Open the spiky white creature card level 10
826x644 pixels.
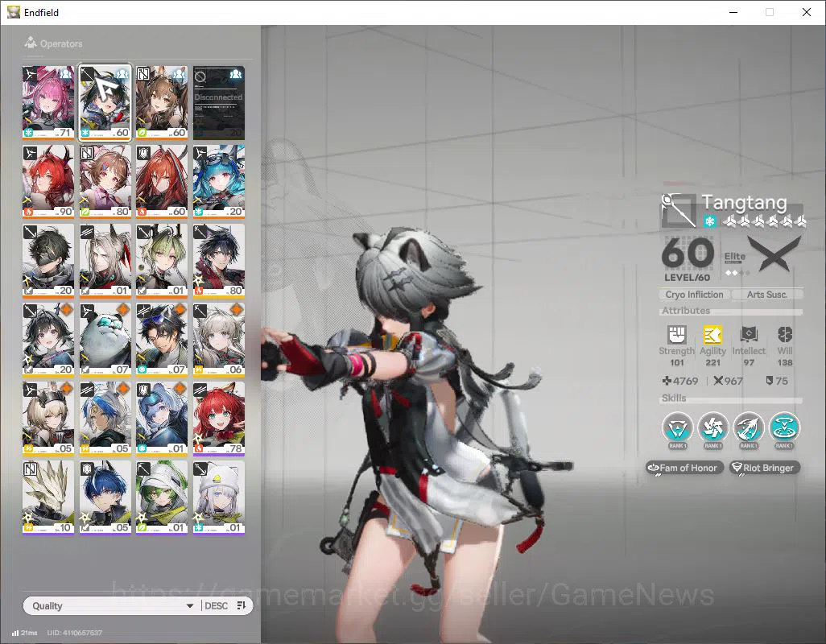[x=48, y=497]
